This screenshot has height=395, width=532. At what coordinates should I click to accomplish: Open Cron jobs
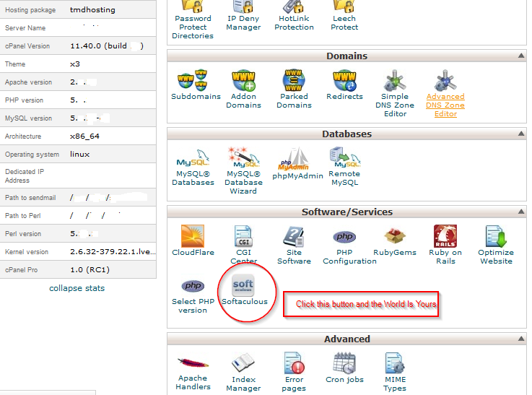344,368
